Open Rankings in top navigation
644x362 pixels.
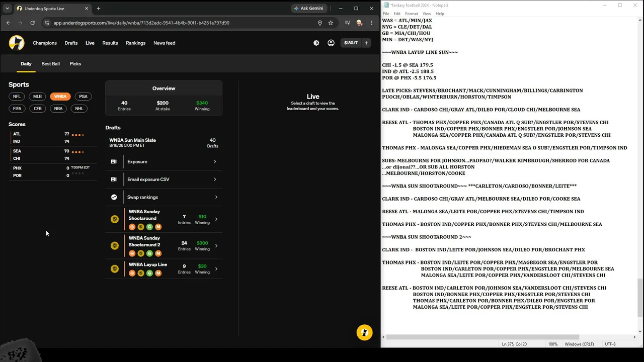click(x=136, y=43)
